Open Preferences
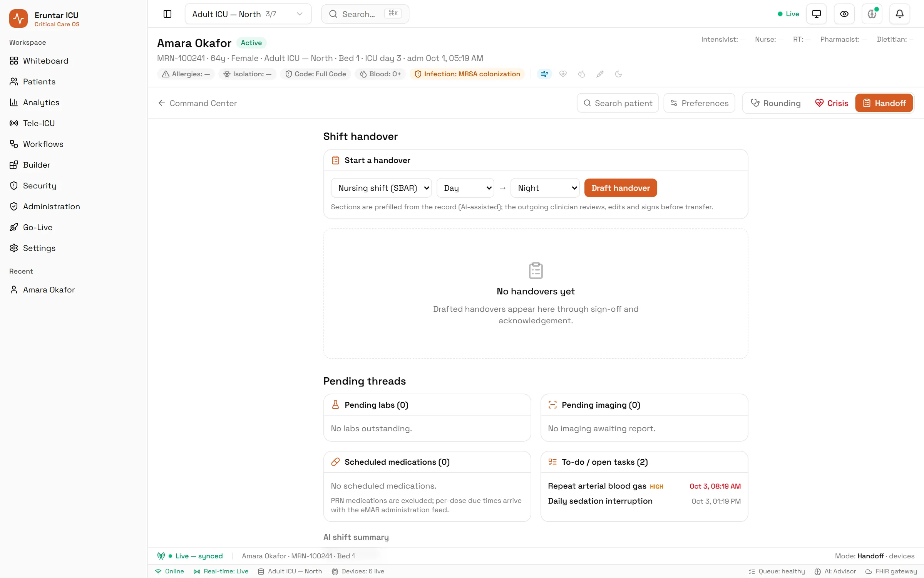The height and width of the screenshot is (578, 924). pos(699,103)
